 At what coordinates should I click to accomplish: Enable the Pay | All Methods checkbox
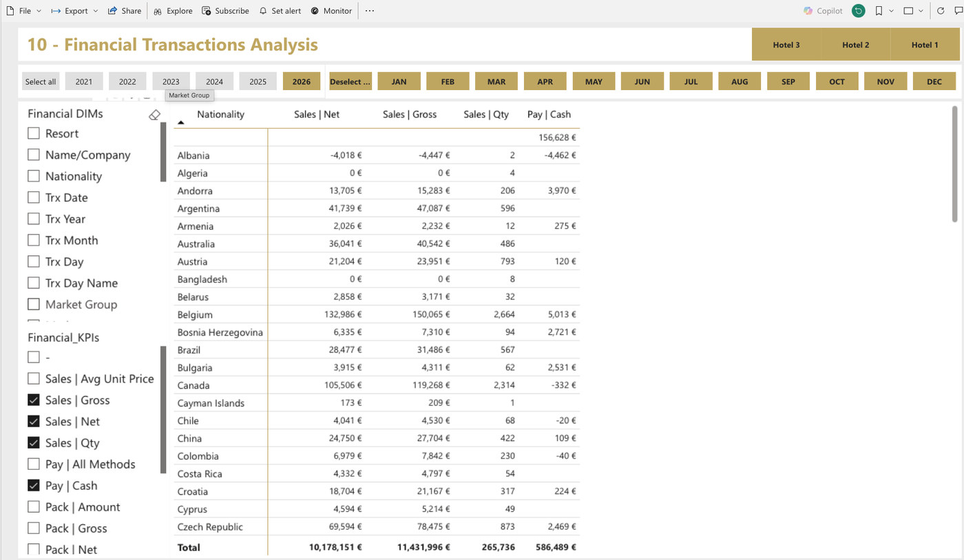[x=33, y=464]
